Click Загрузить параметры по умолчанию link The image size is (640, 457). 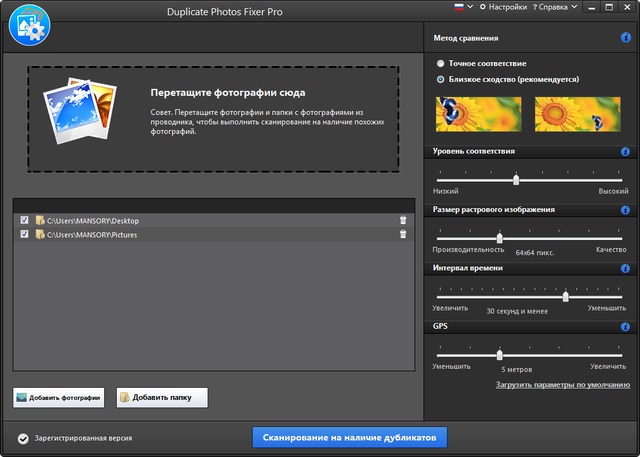pyautogui.click(x=562, y=384)
